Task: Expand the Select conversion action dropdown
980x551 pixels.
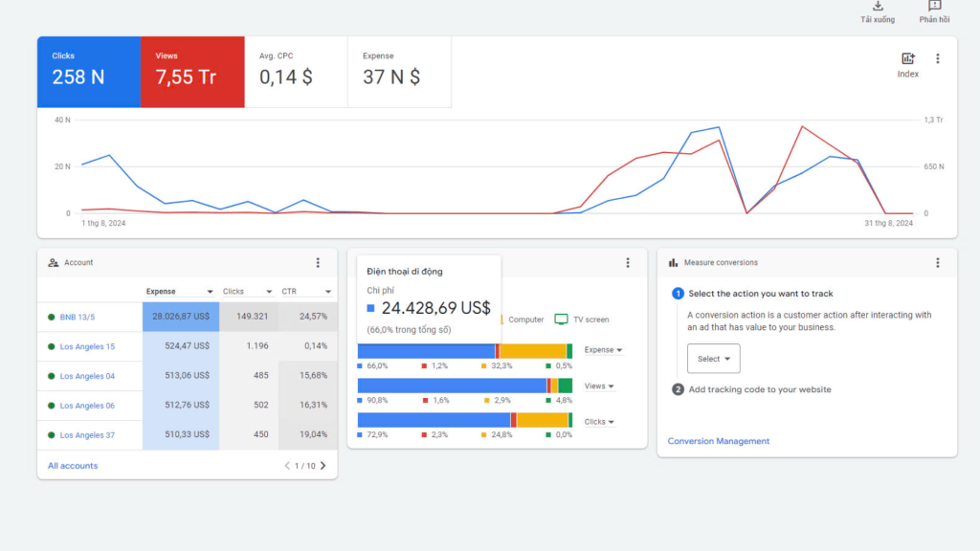Action: (x=714, y=359)
